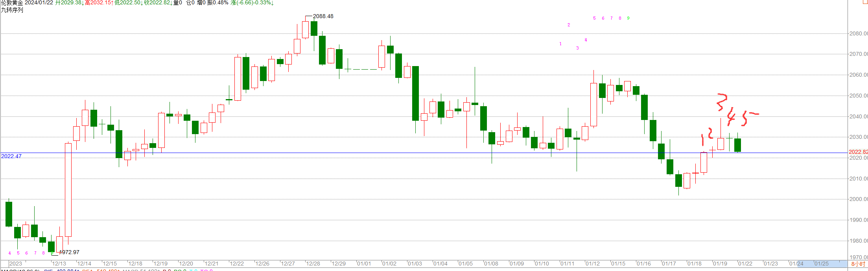Viewport: 868px width, 271px height.
Task: Select the 伦敦黄金 instrument name
Action: [x=12, y=3]
